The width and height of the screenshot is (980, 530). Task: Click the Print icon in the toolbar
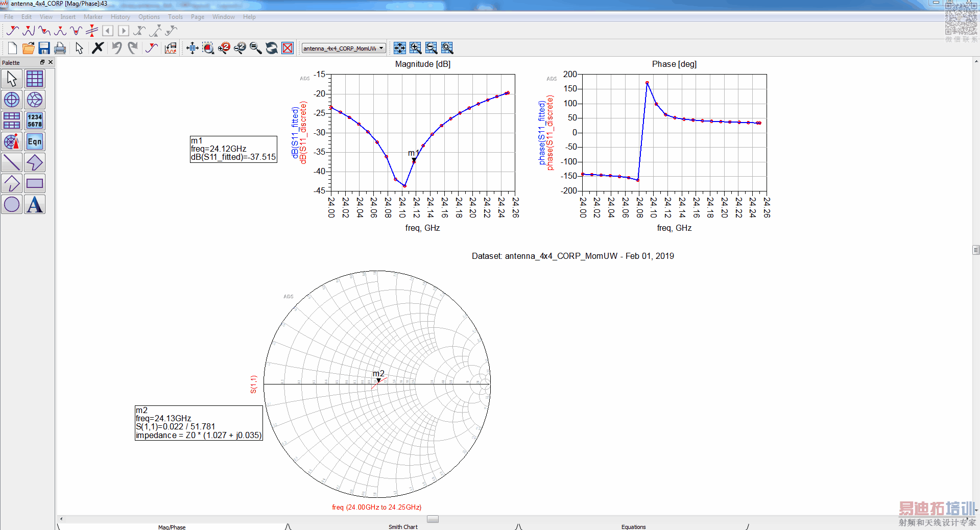[60, 48]
